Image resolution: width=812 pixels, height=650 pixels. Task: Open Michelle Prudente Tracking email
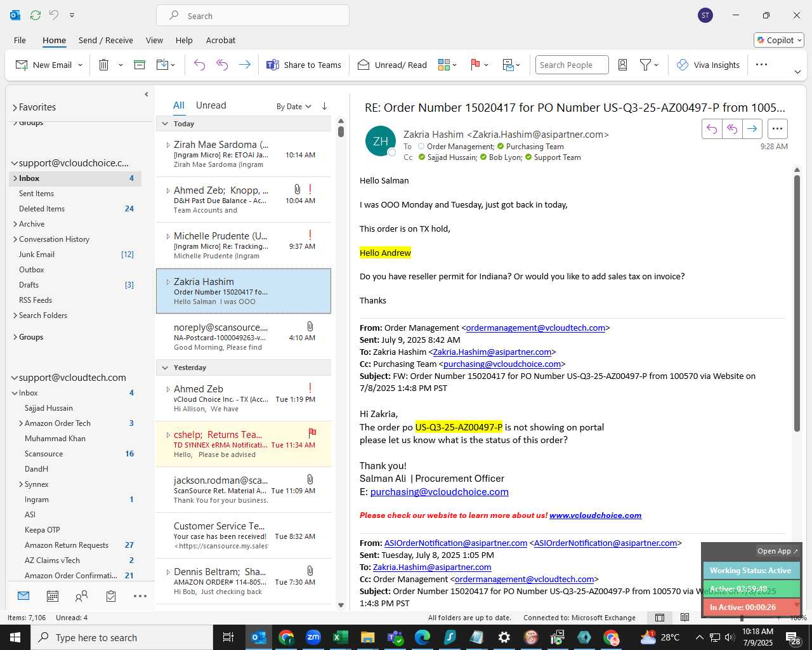[x=244, y=246]
